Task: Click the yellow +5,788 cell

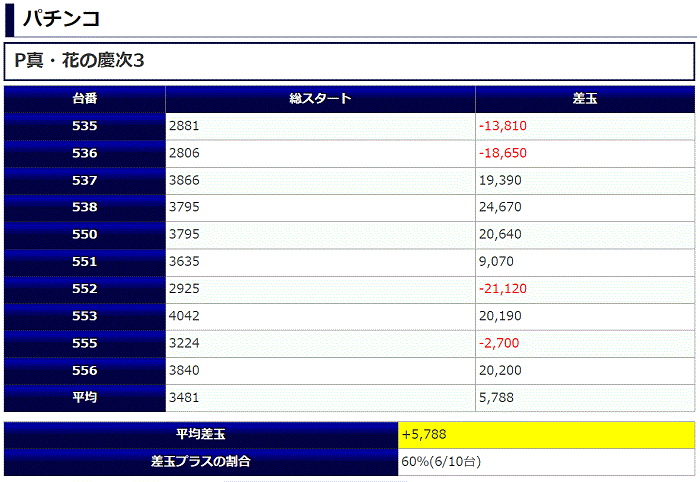Action: 546,435
